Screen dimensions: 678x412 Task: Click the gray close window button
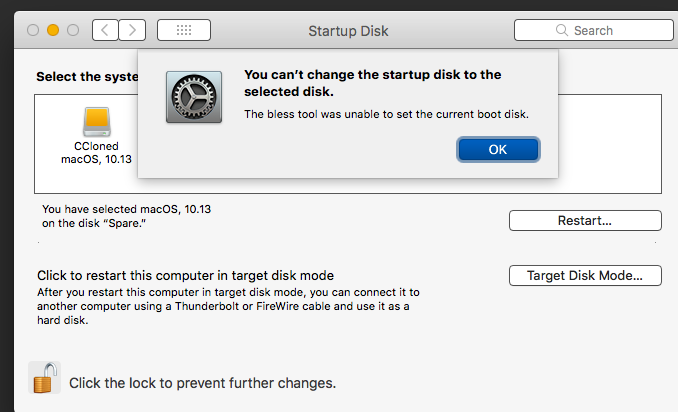click(x=33, y=30)
